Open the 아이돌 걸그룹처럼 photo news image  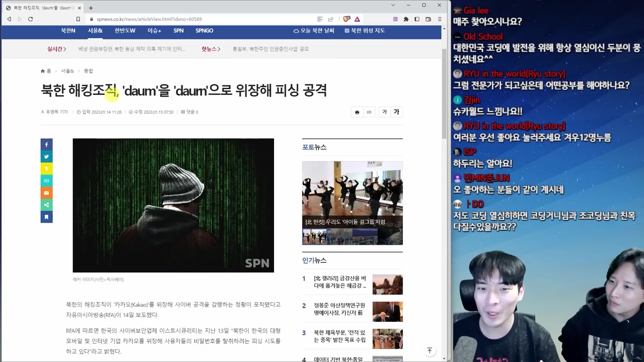pos(352,195)
